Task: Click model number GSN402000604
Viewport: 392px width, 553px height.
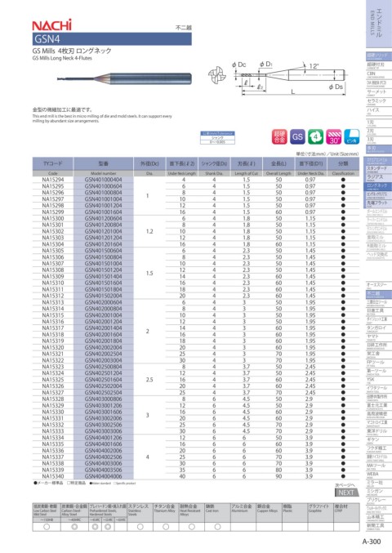Action: (x=103, y=302)
